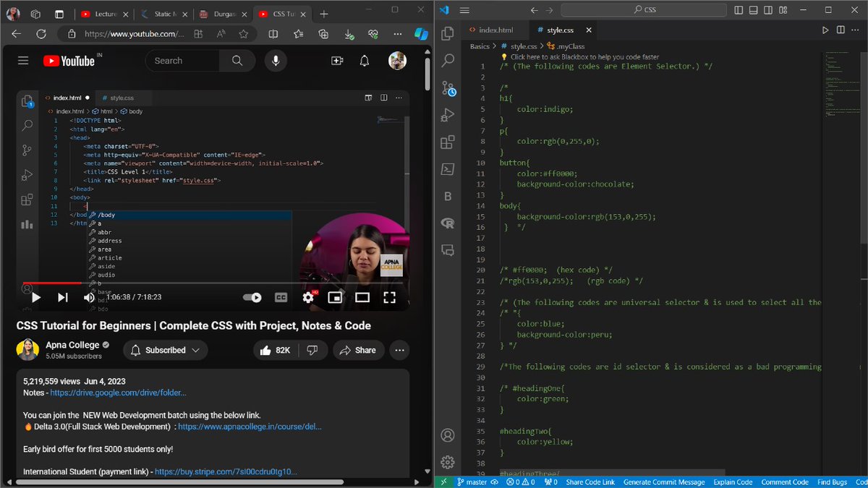Refresh the Edge browser page
The width and height of the screenshot is (868, 488).
tap(41, 34)
